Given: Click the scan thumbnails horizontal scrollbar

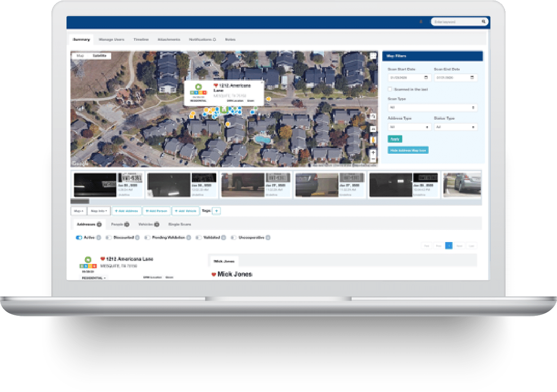Looking at the screenshot, I should [80, 201].
